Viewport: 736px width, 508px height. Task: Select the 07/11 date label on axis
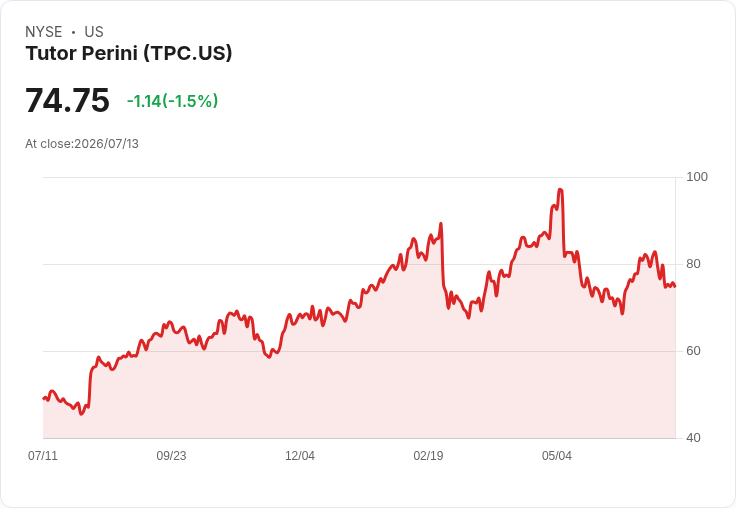43,455
